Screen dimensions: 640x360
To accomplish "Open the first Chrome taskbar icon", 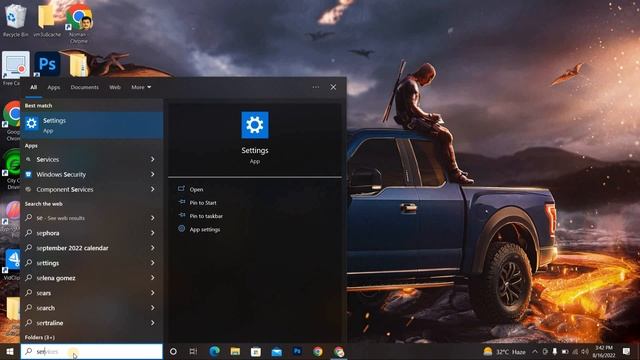I will (318, 351).
